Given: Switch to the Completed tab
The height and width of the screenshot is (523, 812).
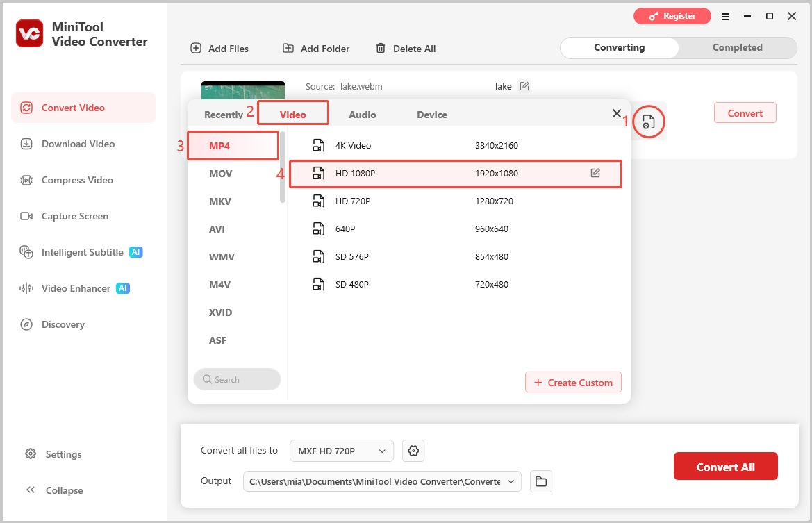Looking at the screenshot, I should coord(738,48).
